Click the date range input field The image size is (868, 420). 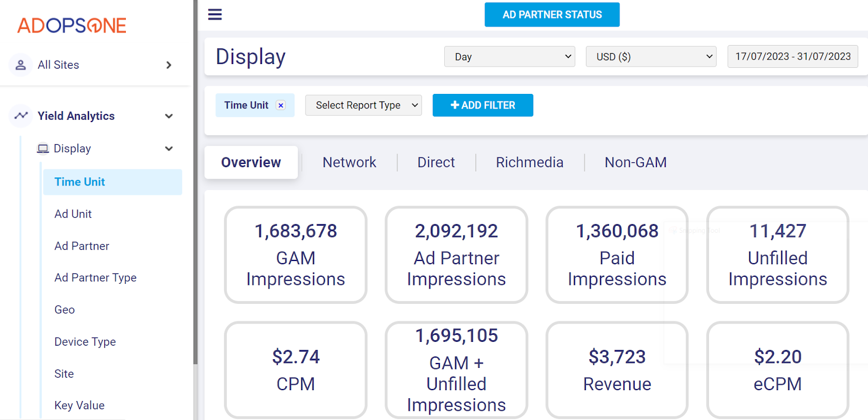[x=792, y=56]
